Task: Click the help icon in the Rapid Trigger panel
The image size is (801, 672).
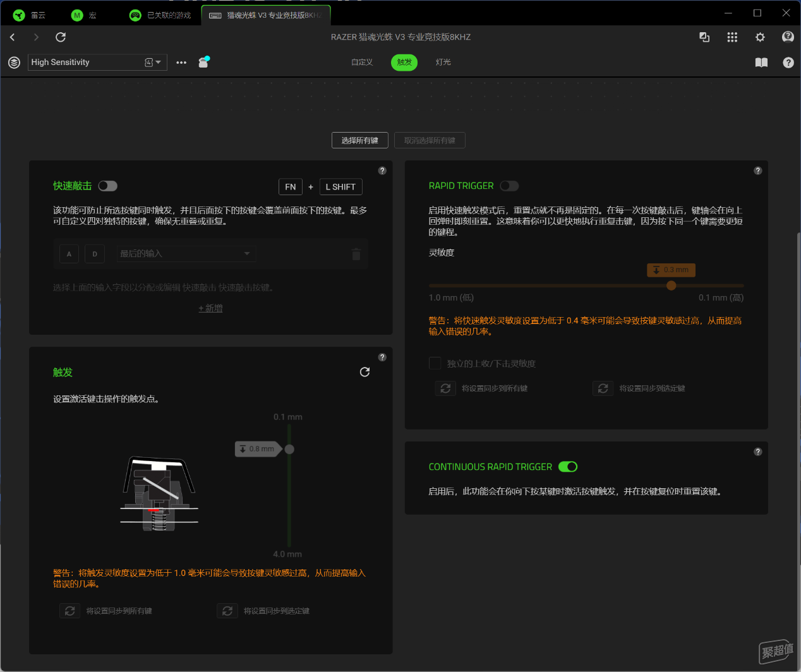Action: (758, 171)
